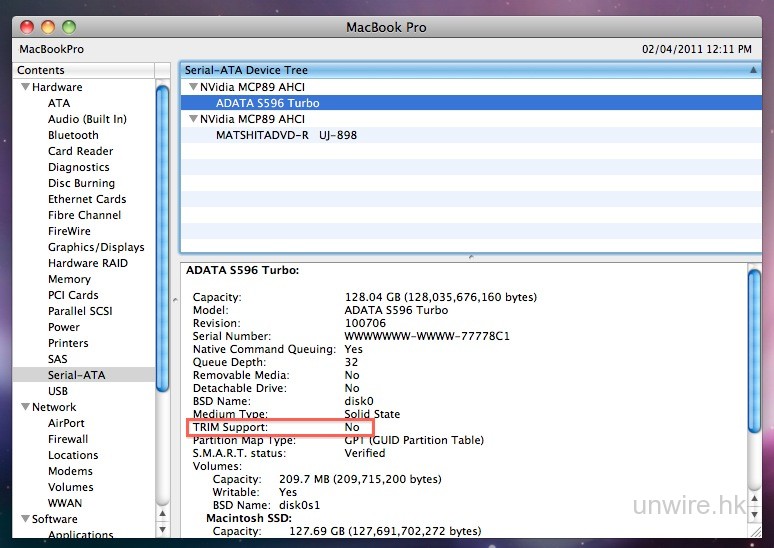774x548 pixels.
Task: Collapse the Network category triangle
Action: (x=23, y=408)
